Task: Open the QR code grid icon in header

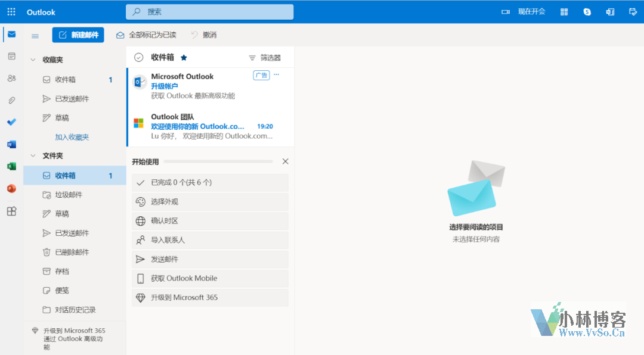Action: pyautogui.click(x=564, y=12)
